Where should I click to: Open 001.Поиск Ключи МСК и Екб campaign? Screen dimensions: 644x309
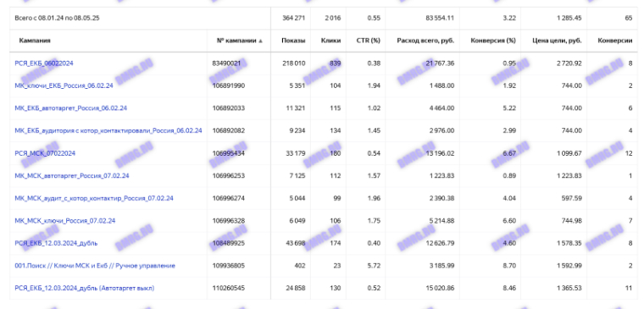(95, 266)
